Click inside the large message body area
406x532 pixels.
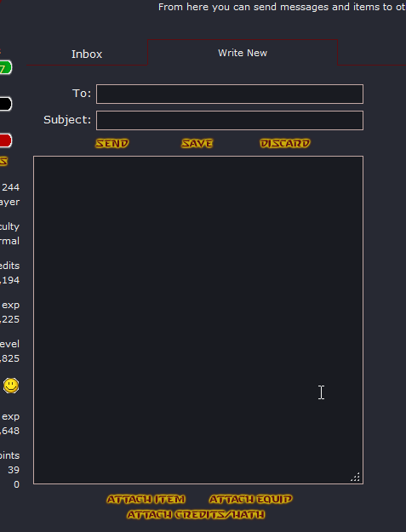pos(198,320)
